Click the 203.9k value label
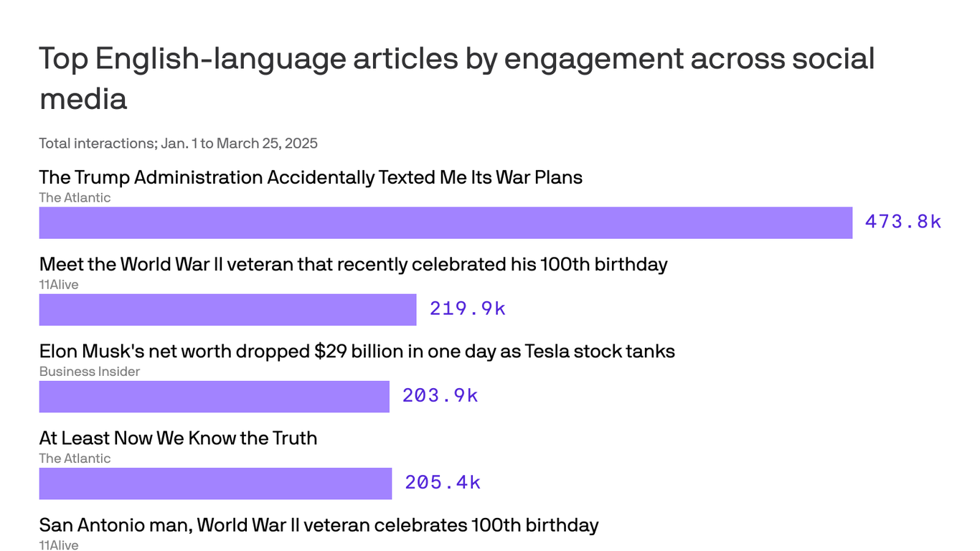Screen dimensions: 980x551 [440, 396]
